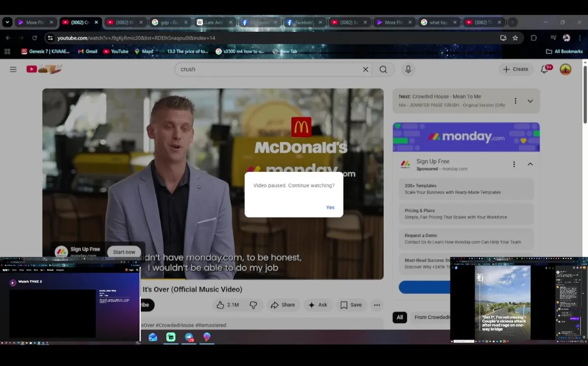Open the 'Pricing & Plans' ad link
This screenshot has height=366, width=588.
tap(466, 213)
